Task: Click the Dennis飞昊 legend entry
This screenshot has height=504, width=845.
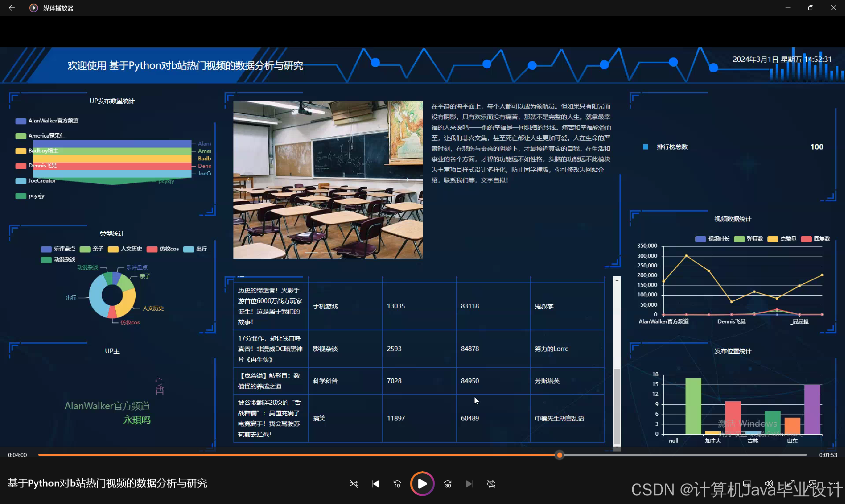Action: (36, 165)
